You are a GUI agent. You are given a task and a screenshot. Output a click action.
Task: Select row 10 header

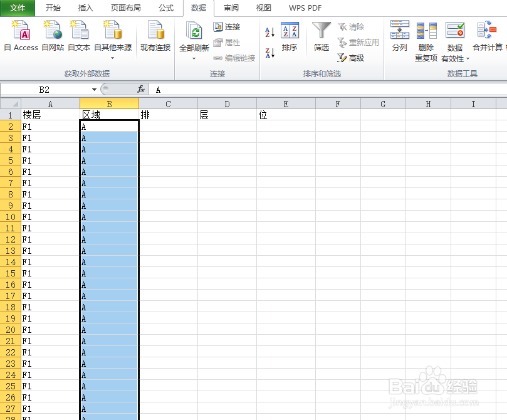pos(11,217)
